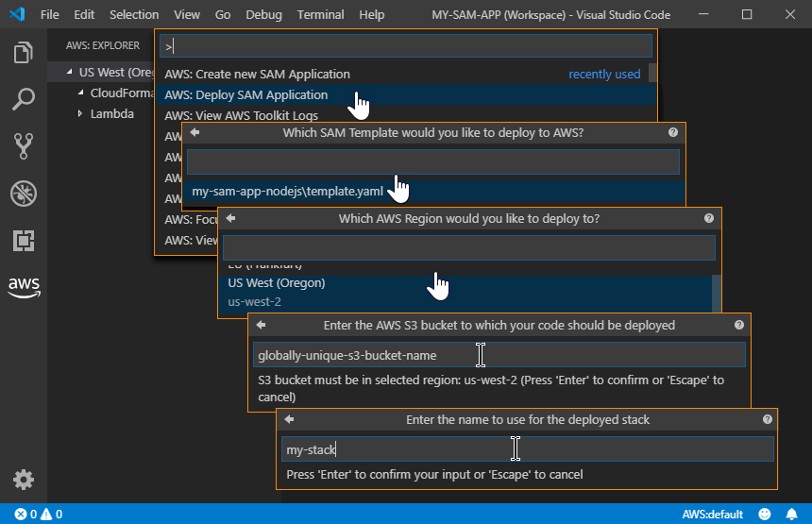Open the Debug menu
The height and width of the screenshot is (524, 812).
263,14
